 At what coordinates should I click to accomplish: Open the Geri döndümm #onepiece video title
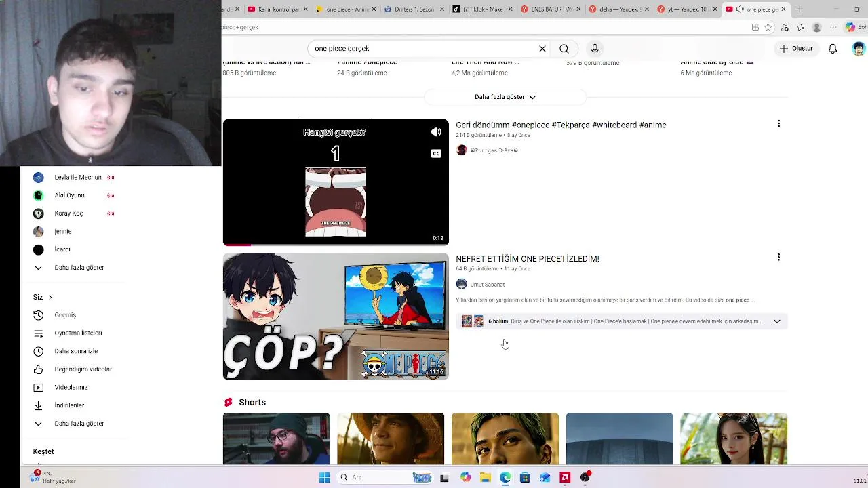point(561,125)
